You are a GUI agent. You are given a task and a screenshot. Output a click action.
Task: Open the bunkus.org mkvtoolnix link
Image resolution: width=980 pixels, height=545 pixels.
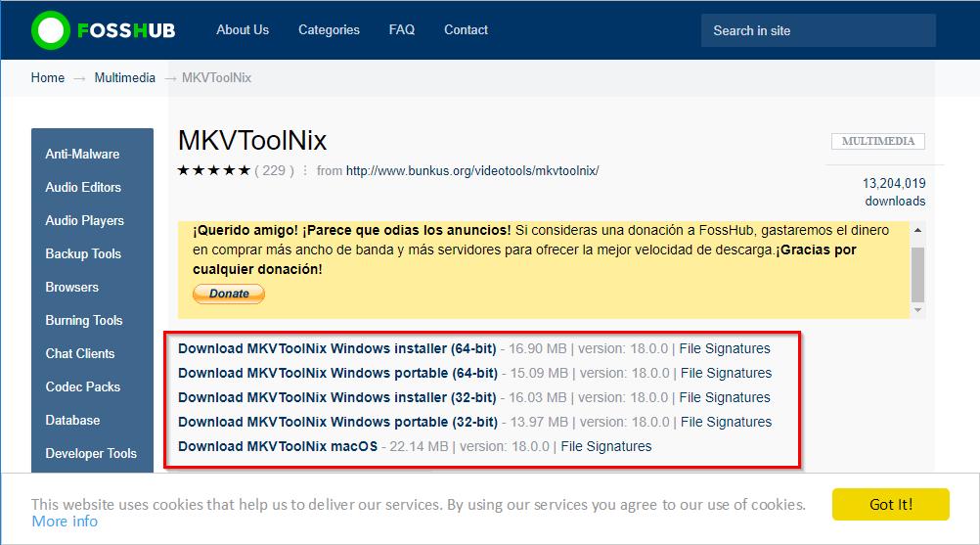coord(472,170)
